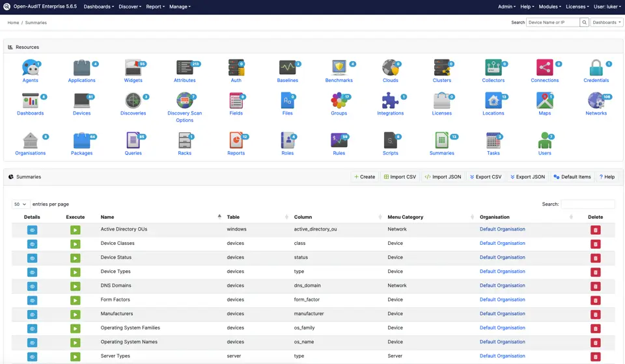This screenshot has width=625, height=364.
Task: Open the Racks cabinet icon
Action: tap(184, 141)
